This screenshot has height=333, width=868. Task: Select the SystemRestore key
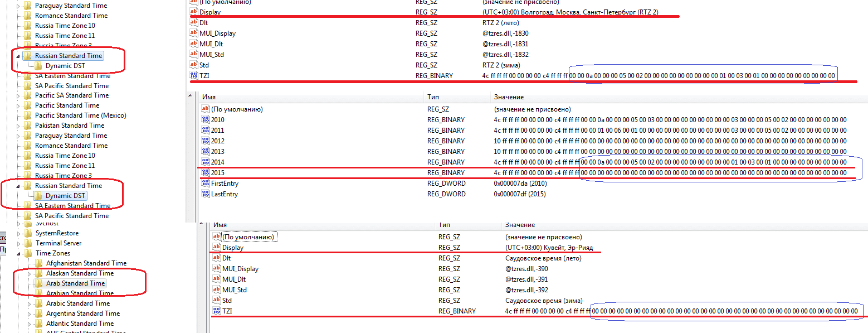(57, 233)
